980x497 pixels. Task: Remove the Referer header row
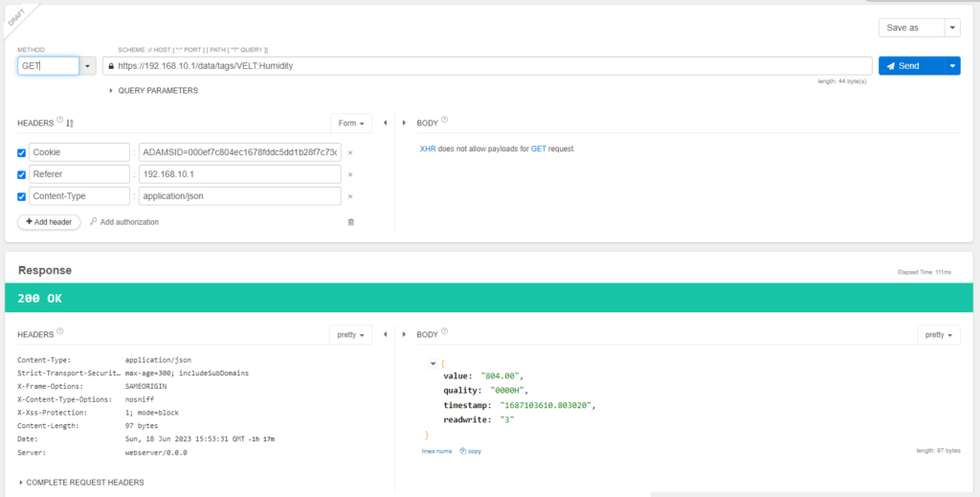pyautogui.click(x=350, y=174)
